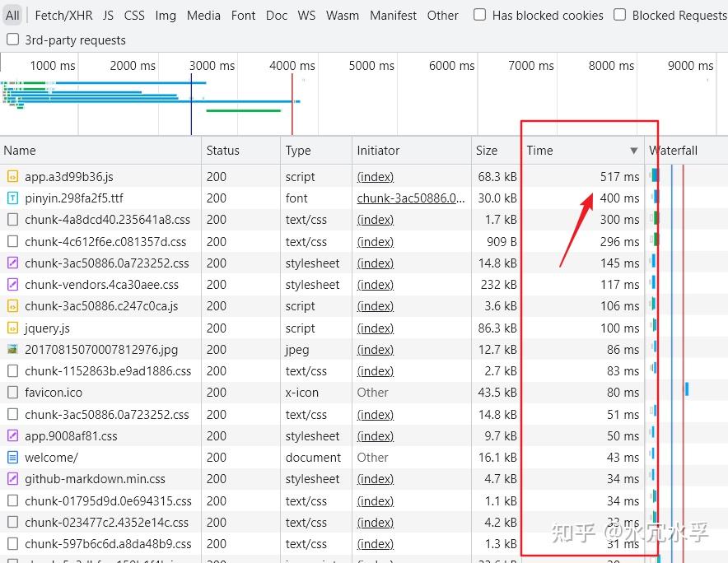Click document icon of welcome/

click(x=13, y=457)
